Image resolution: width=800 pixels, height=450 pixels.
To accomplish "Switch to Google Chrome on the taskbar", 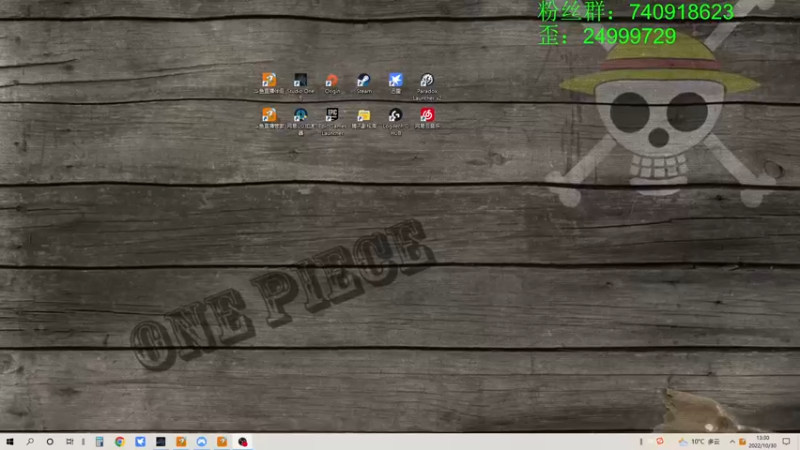I will tap(120, 442).
